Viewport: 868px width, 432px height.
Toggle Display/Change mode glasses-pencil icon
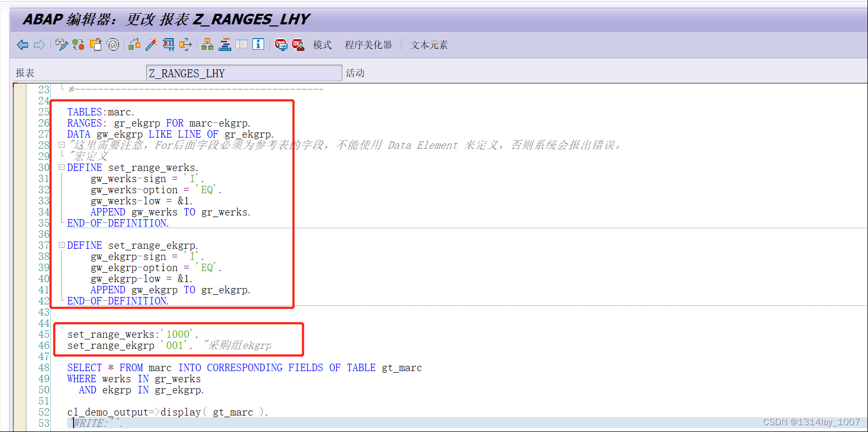coord(62,45)
